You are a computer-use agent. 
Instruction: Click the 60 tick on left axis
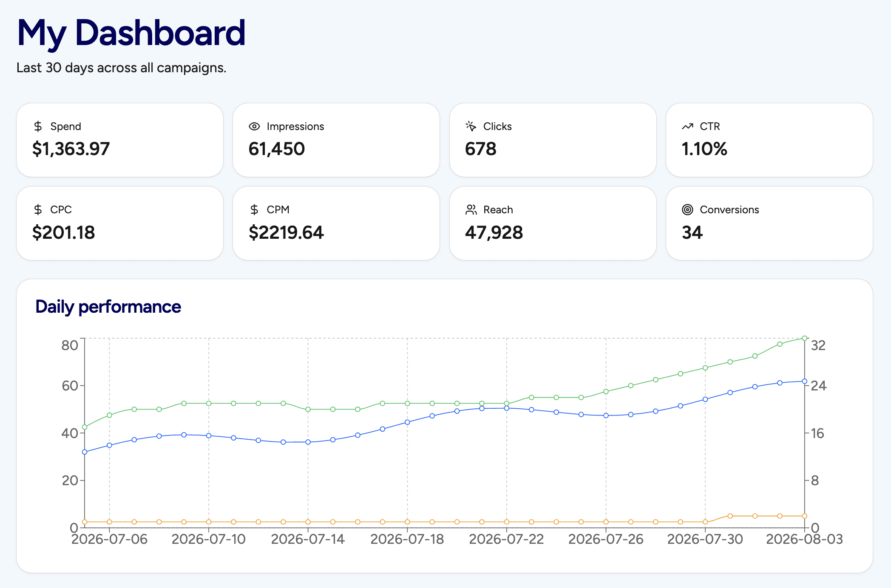(70, 386)
